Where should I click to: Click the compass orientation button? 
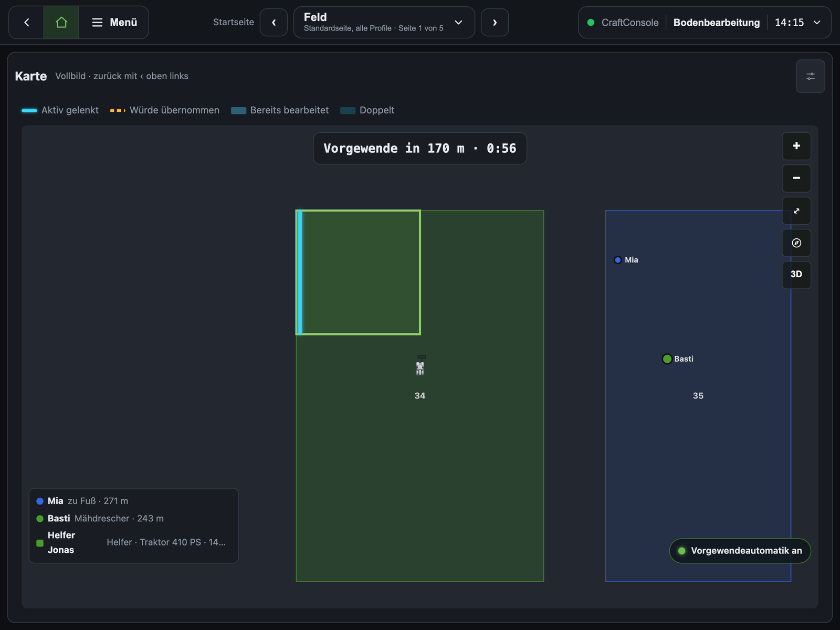pyautogui.click(x=796, y=243)
